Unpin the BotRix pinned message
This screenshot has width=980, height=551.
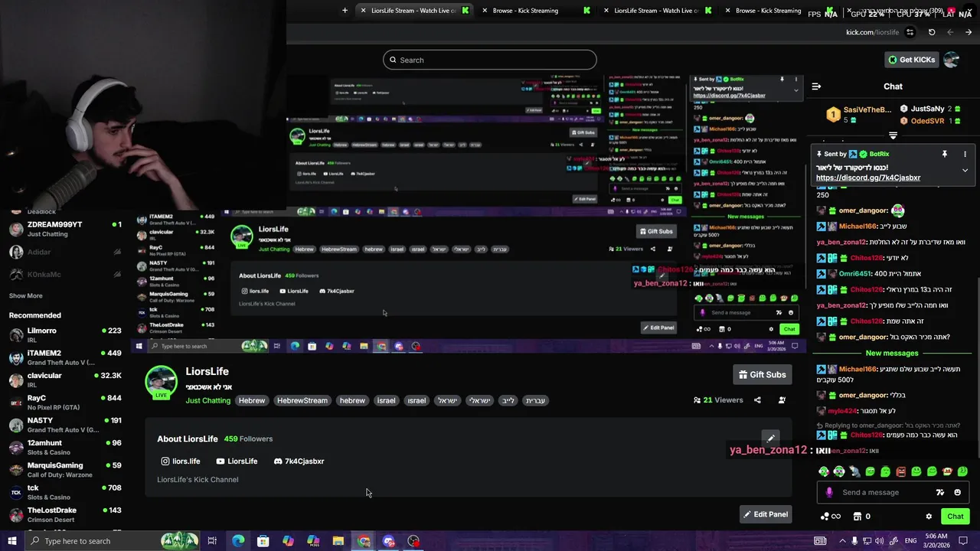(945, 154)
